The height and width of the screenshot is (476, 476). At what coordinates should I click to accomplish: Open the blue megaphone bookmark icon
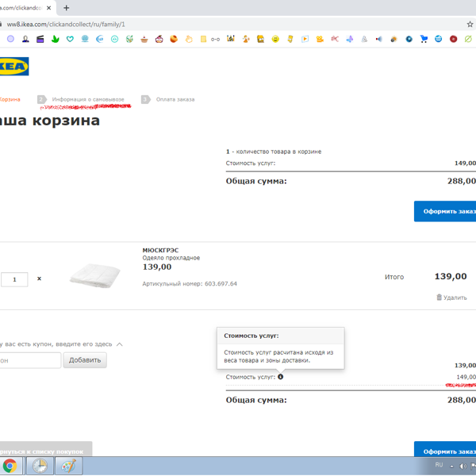(x=379, y=39)
